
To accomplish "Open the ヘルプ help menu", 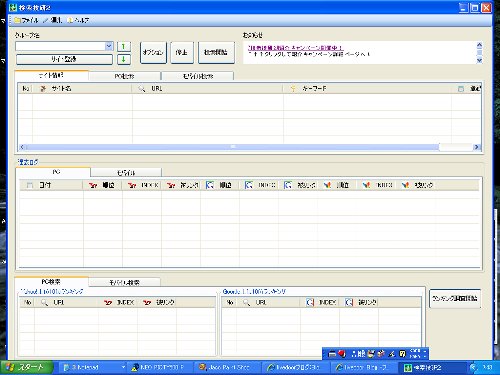I will [78, 20].
